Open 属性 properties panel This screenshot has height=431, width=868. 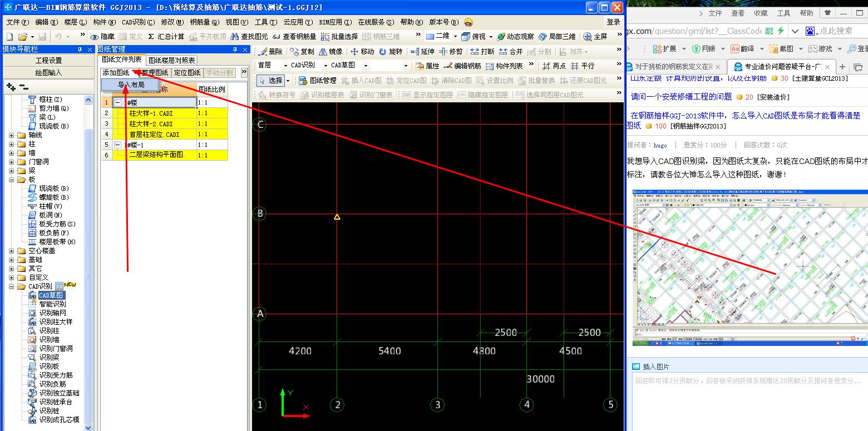tap(427, 66)
